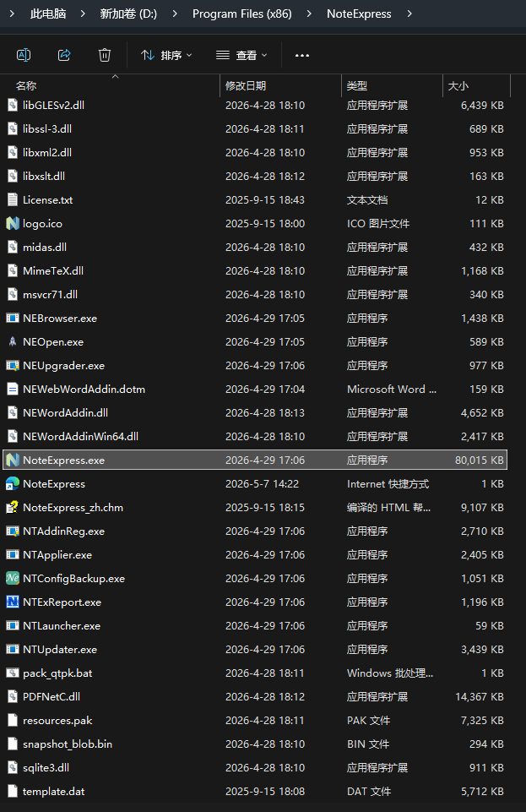
Task: Click the ICO 图片文件 type cell
Action: coord(378,224)
